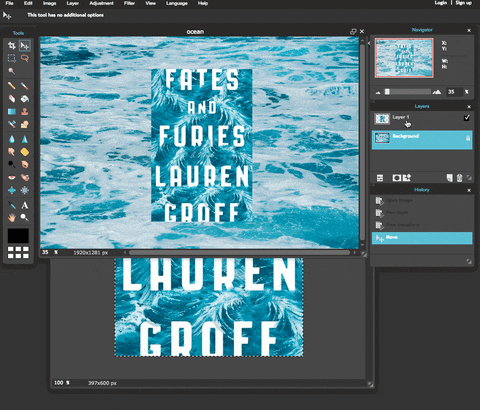Viewport: 480px width, 410px height.
Task: Select the Blur droplet tool
Action: (x=12, y=139)
